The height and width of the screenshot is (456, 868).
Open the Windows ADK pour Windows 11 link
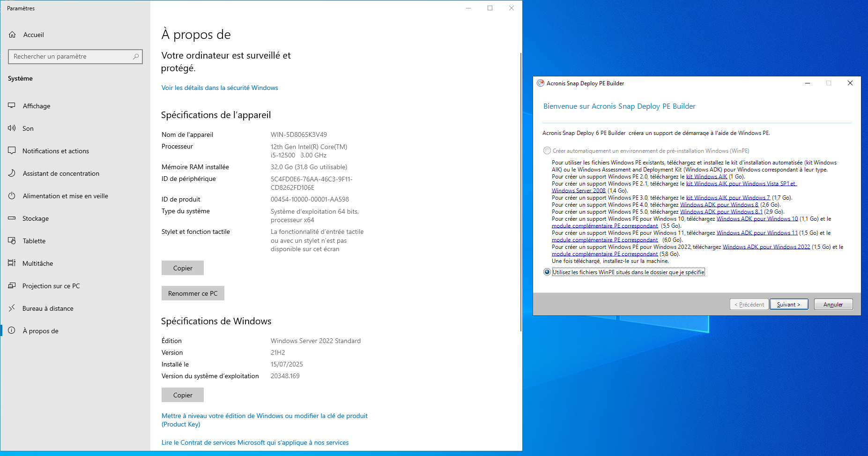point(757,233)
